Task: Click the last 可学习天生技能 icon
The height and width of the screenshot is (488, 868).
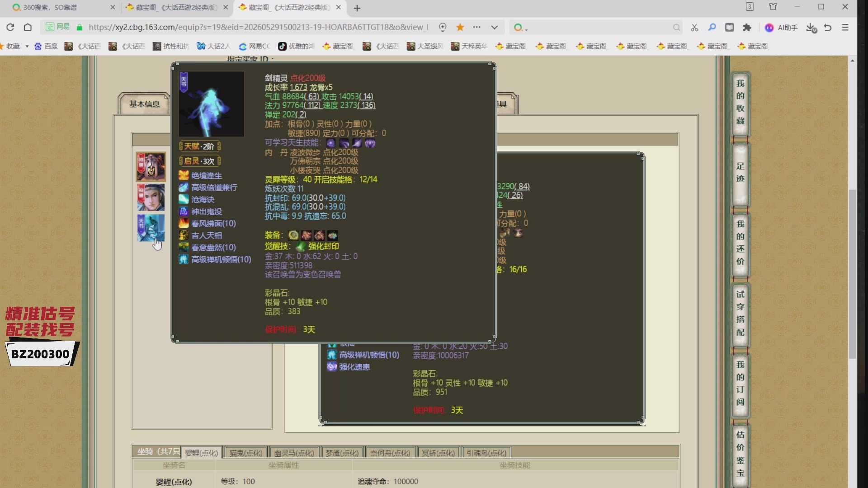Action: pyautogui.click(x=370, y=143)
